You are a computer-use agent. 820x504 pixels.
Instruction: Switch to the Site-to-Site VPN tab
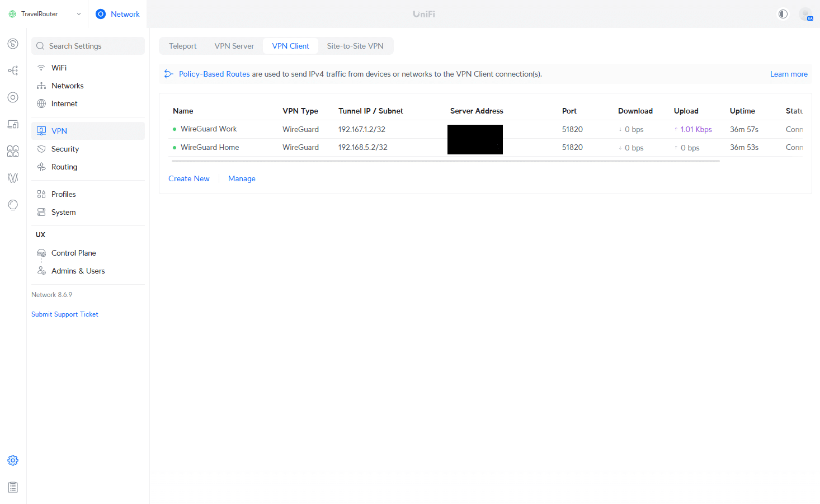[355, 46]
